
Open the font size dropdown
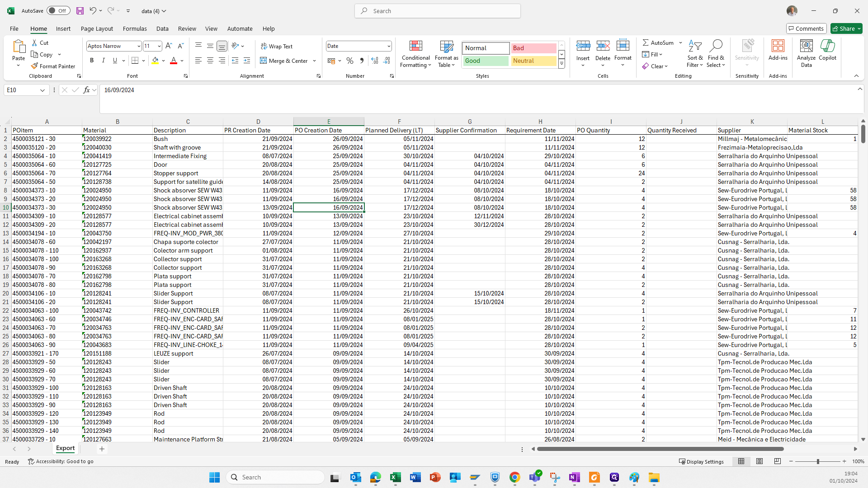point(159,46)
